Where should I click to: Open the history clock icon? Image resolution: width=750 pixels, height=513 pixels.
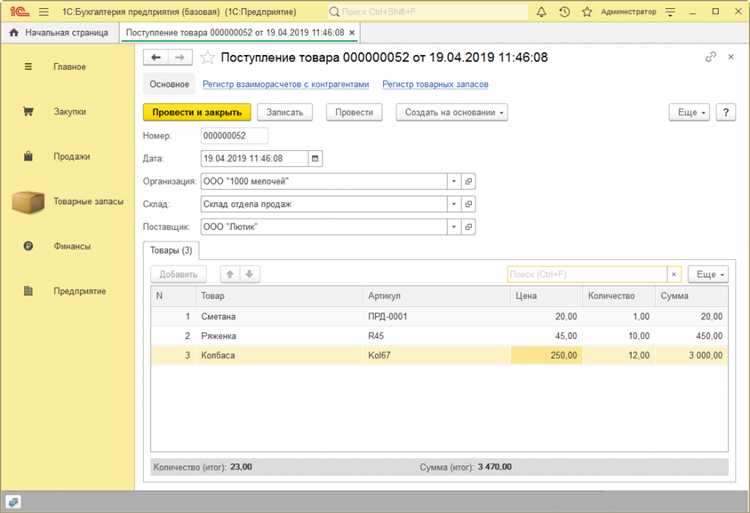(x=564, y=12)
